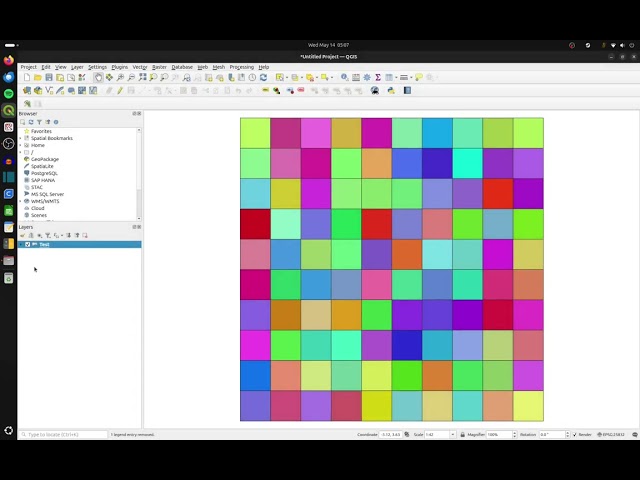640x480 pixels.
Task: Toggle editing with the yellow pencil
Action: [120, 90]
